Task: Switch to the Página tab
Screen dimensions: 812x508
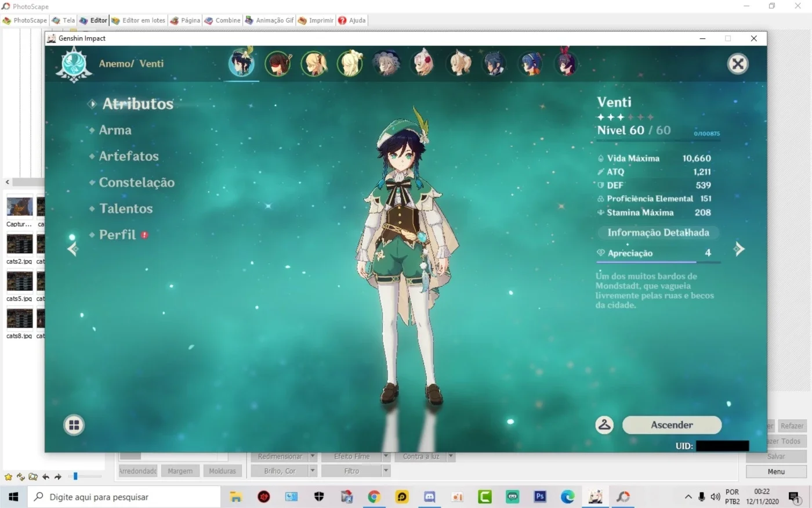Action: point(185,20)
